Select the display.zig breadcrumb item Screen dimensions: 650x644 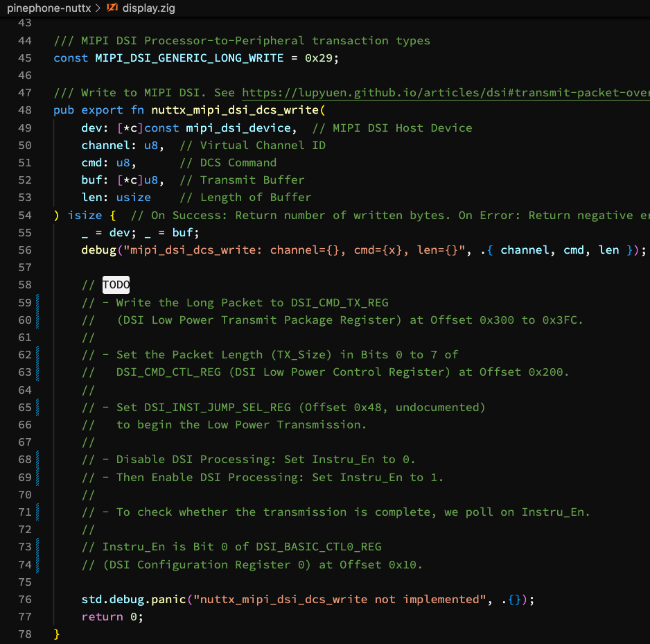click(x=148, y=8)
